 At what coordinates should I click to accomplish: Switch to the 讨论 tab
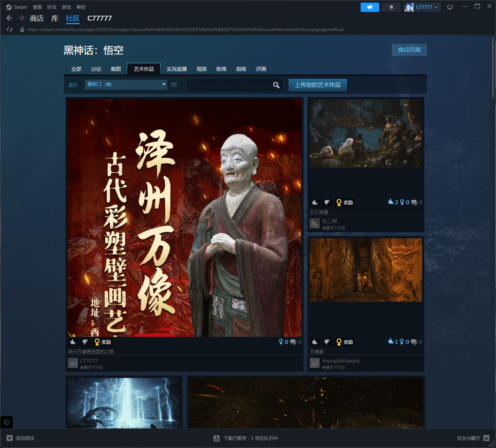(96, 69)
